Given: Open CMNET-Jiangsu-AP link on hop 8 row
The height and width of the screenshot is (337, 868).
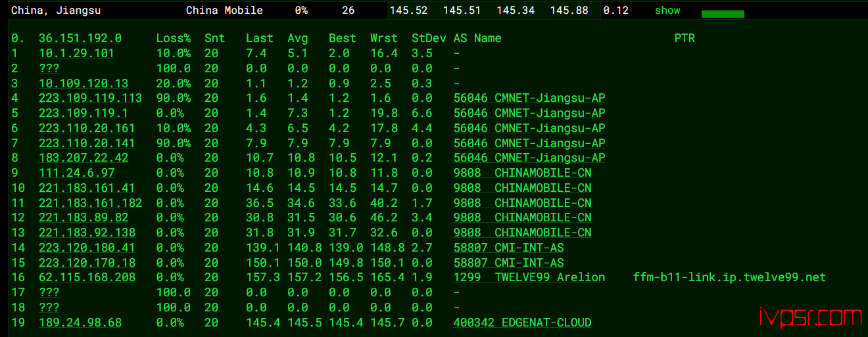Looking at the screenshot, I should pos(529,158).
